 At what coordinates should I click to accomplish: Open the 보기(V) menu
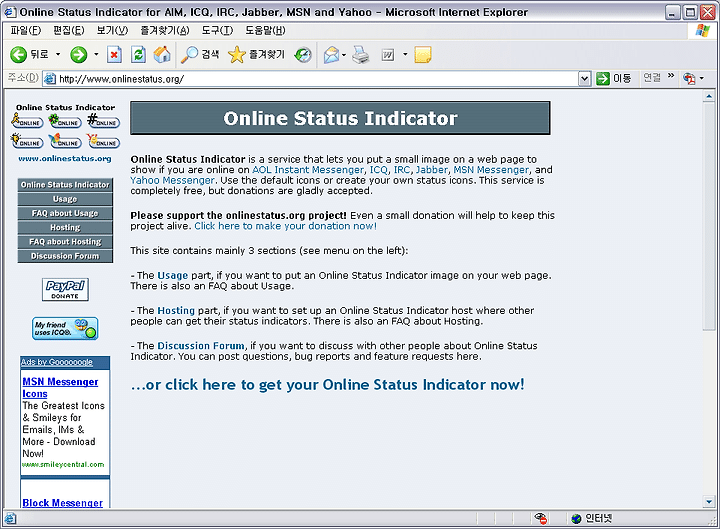(112, 30)
